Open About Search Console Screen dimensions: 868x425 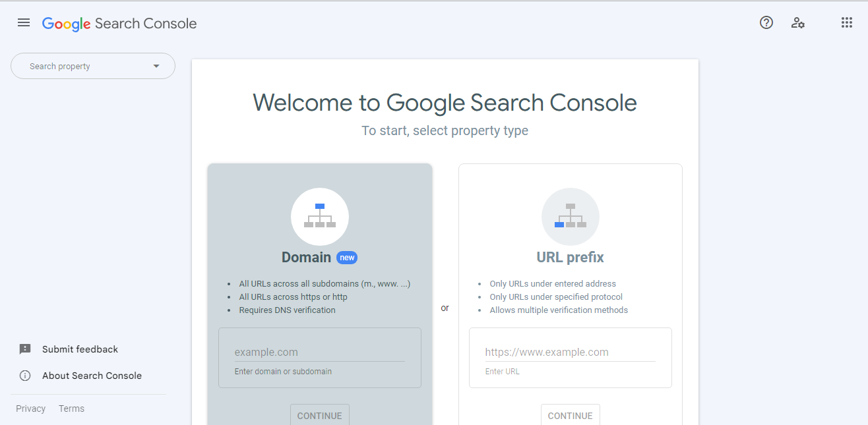coord(92,376)
